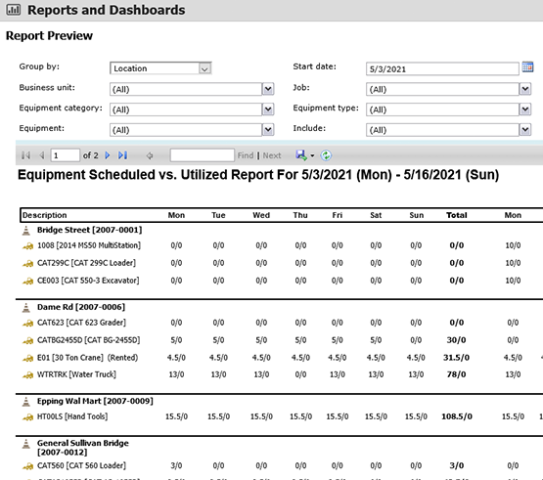Image resolution: width=543 pixels, height=480 pixels.
Task: Click the Reports and Dashboards chart icon
Action: pyautogui.click(x=14, y=10)
